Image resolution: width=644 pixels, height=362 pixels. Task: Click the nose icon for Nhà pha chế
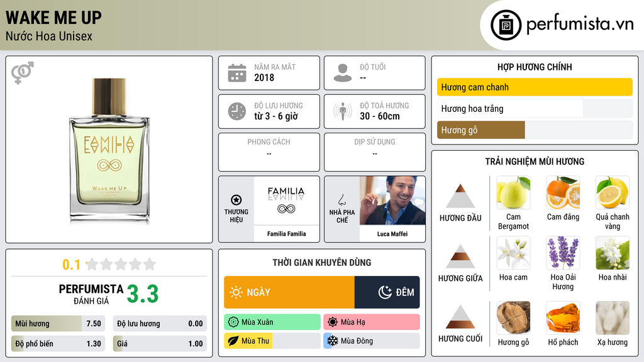pos(341,200)
